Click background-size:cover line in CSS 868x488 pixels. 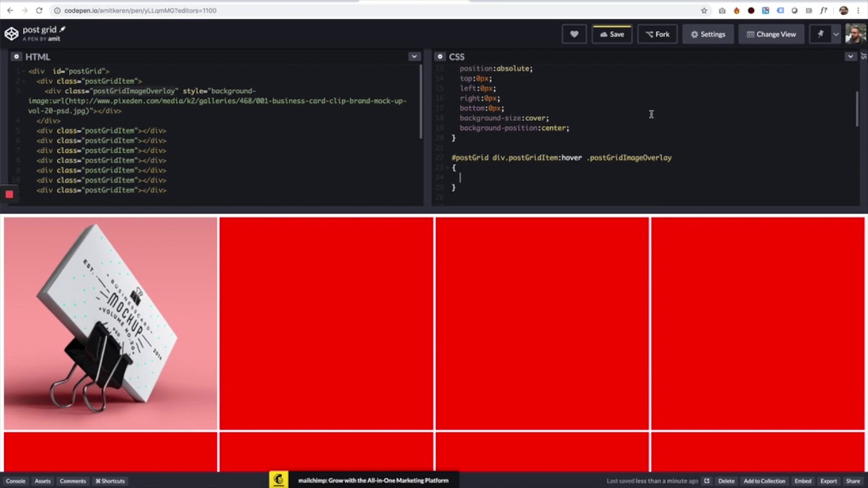(505, 118)
